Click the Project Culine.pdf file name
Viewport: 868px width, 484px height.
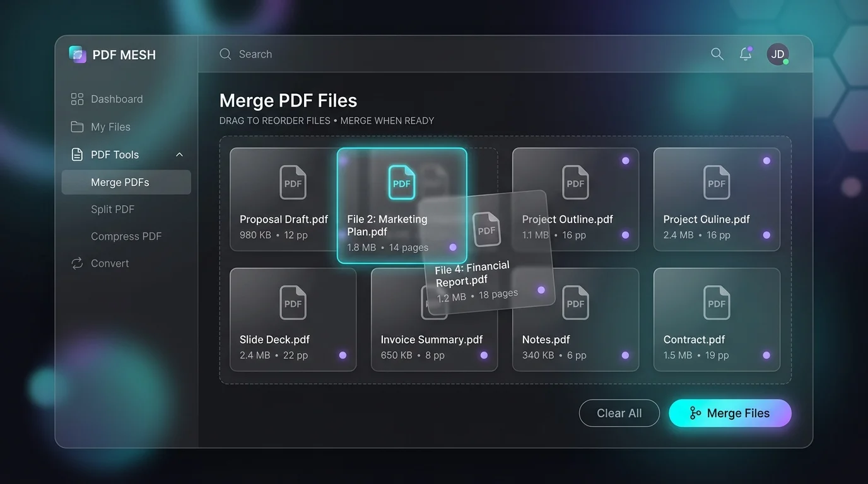pyautogui.click(x=707, y=219)
